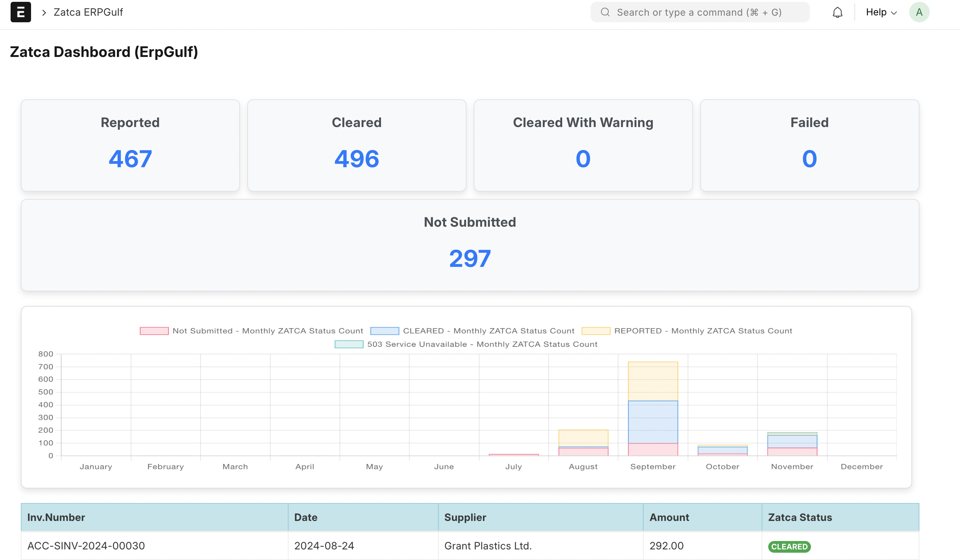
Task: Click date cell 2024-08-24
Action: pyautogui.click(x=324, y=545)
